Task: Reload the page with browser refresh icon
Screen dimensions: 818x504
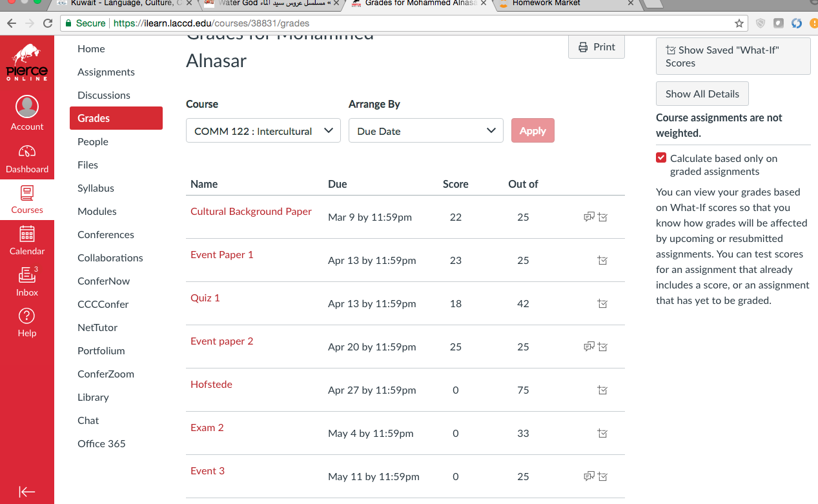Action: tap(48, 23)
